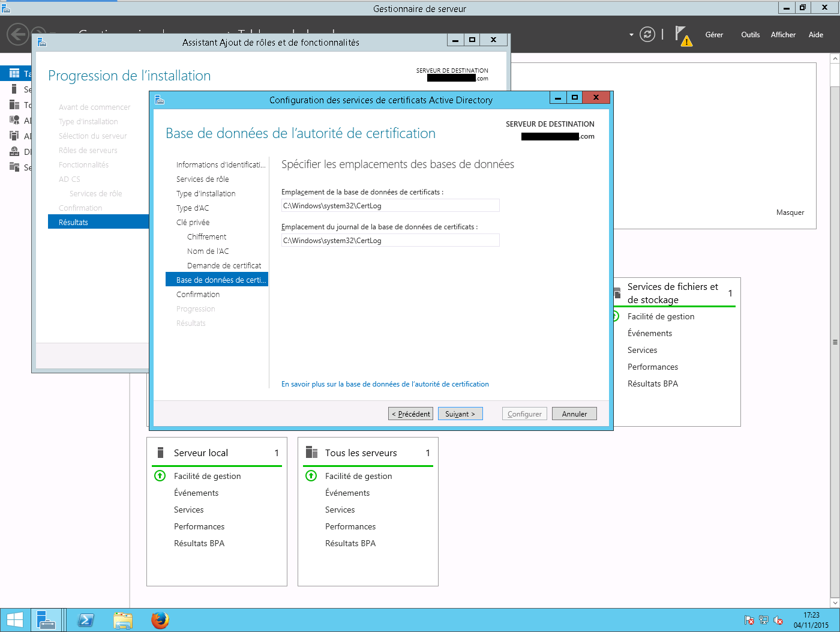
Task: Click the Services de fichiers et de stockage tile icon
Action: 617,293
